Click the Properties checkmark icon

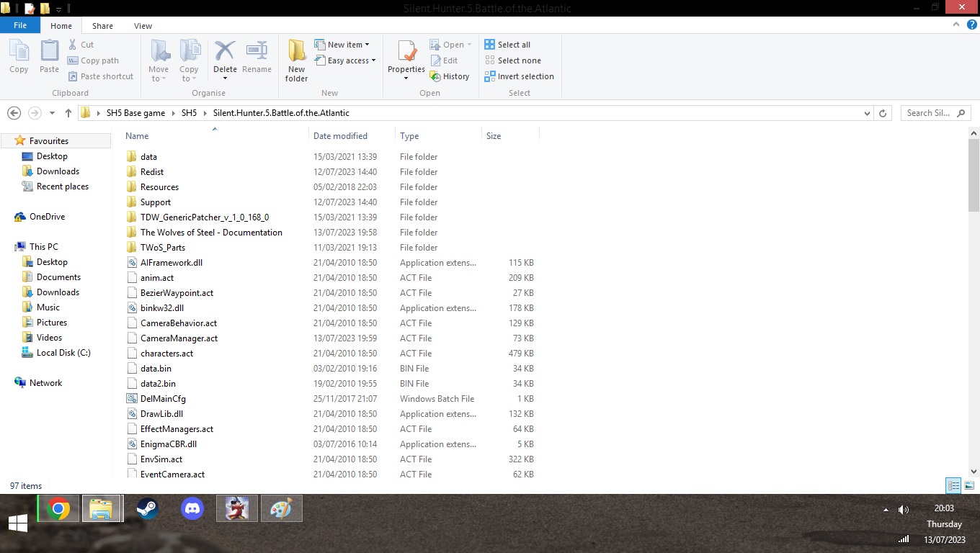point(406,52)
